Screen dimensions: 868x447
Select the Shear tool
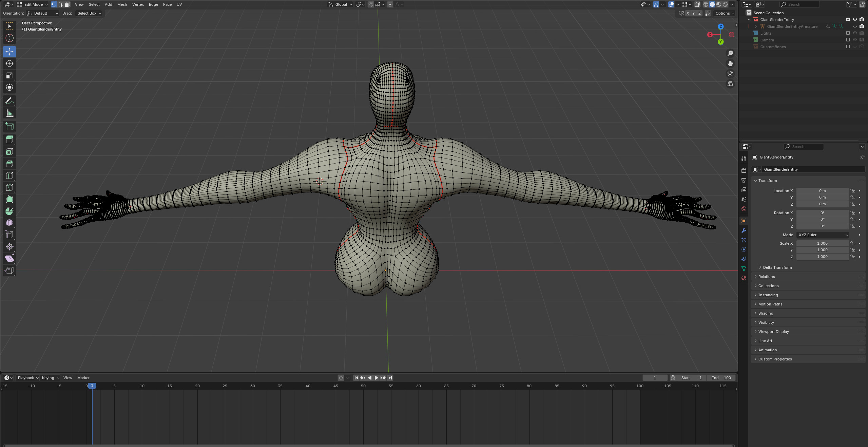(9, 258)
